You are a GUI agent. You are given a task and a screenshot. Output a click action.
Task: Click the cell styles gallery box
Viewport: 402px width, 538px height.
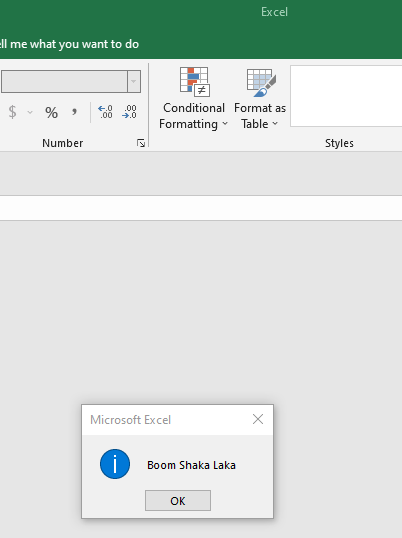[x=346, y=96]
